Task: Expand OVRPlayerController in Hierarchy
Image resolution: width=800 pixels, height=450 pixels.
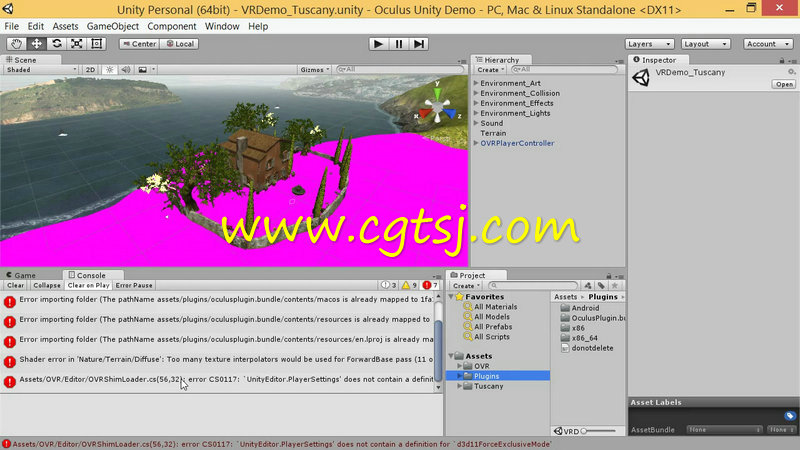Action: 476,143
